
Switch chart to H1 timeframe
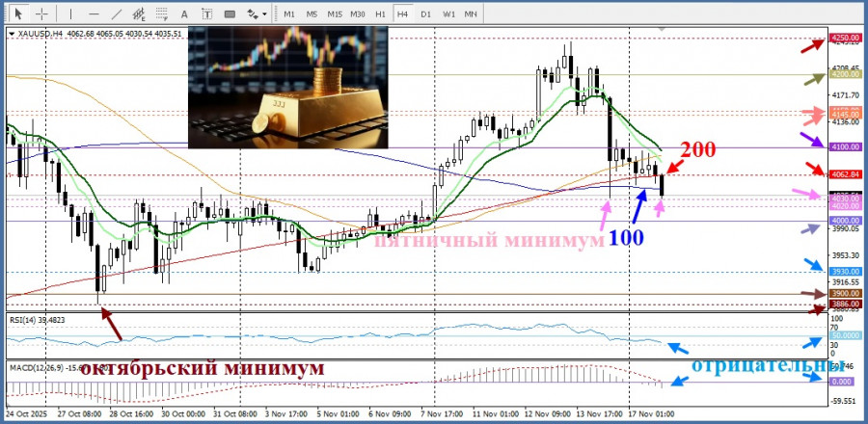click(x=381, y=14)
